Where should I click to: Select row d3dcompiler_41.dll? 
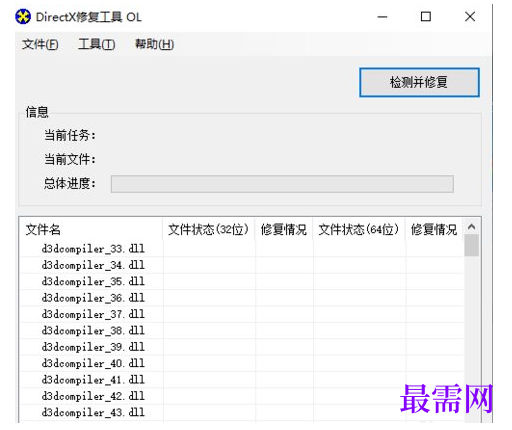[x=241, y=380]
